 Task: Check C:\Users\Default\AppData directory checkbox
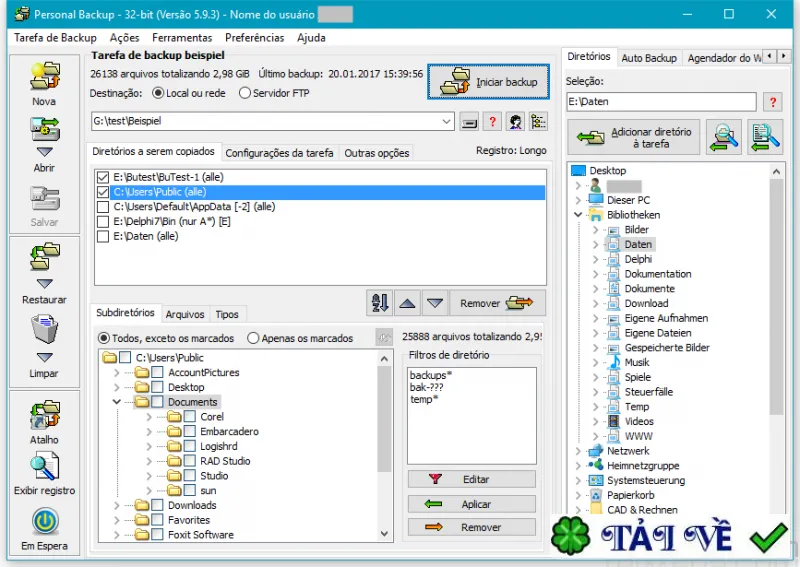pyautogui.click(x=103, y=207)
